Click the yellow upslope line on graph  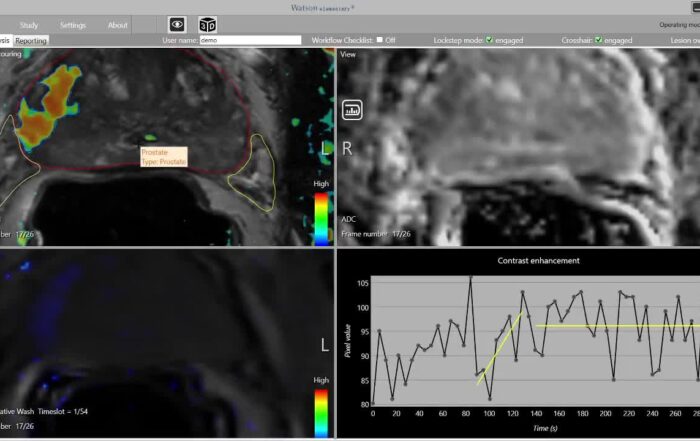500,347
